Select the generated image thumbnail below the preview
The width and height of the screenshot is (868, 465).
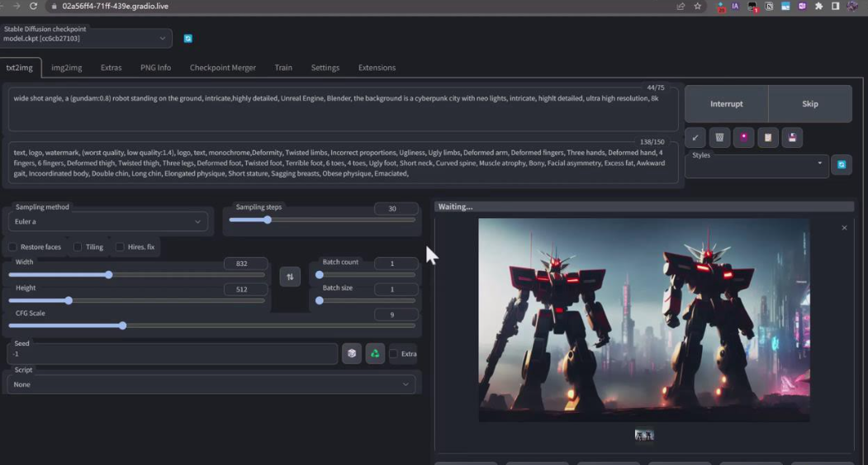coord(644,435)
